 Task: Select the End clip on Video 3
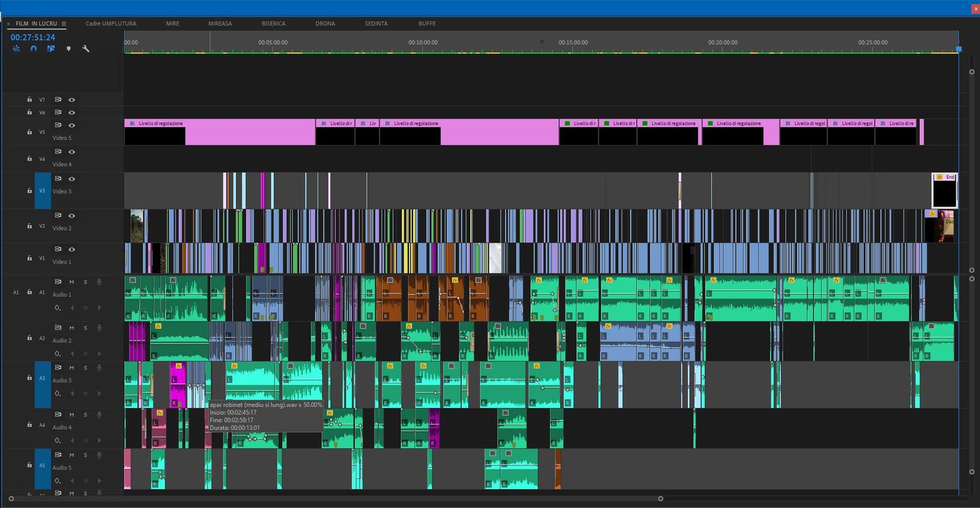coord(944,190)
